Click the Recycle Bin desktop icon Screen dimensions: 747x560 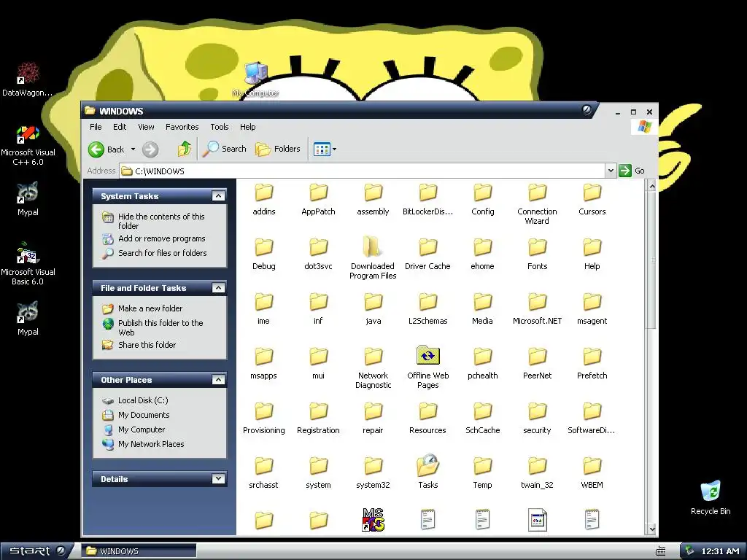pyautogui.click(x=711, y=497)
